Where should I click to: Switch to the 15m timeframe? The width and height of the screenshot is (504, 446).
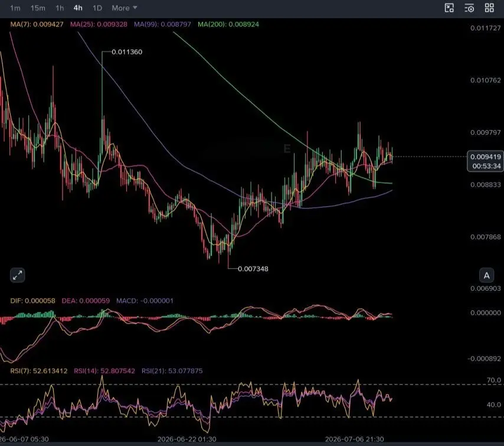click(38, 8)
